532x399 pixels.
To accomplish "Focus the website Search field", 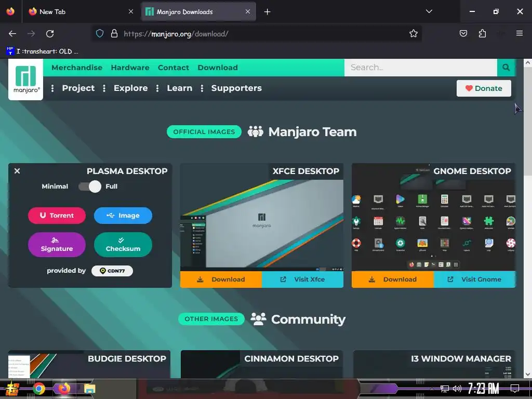I will (x=421, y=68).
